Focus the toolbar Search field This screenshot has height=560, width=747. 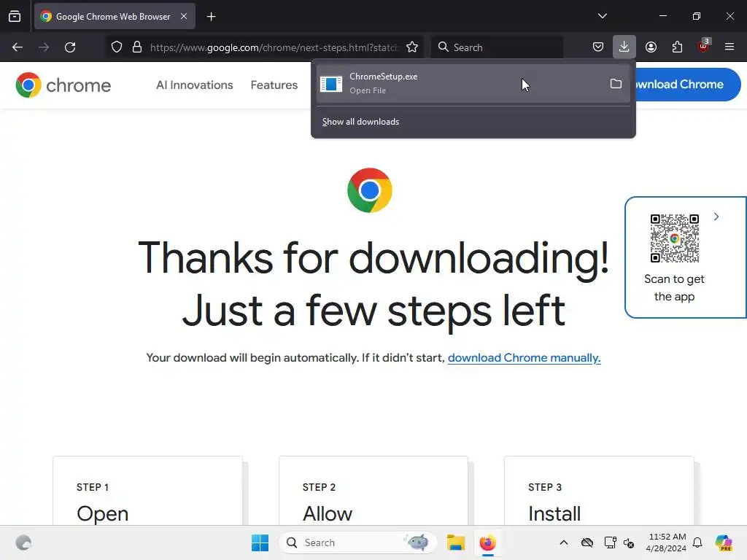tap(497, 47)
